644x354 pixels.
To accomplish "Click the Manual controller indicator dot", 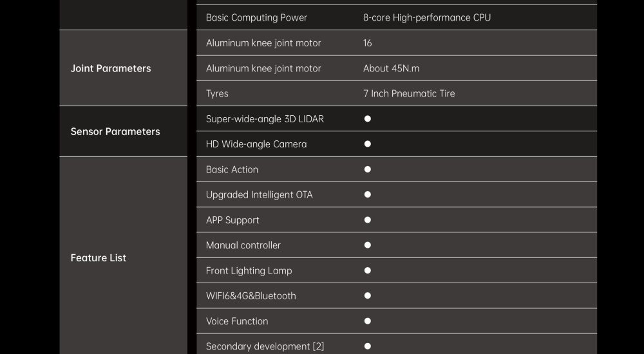I will pyautogui.click(x=368, y=245).
